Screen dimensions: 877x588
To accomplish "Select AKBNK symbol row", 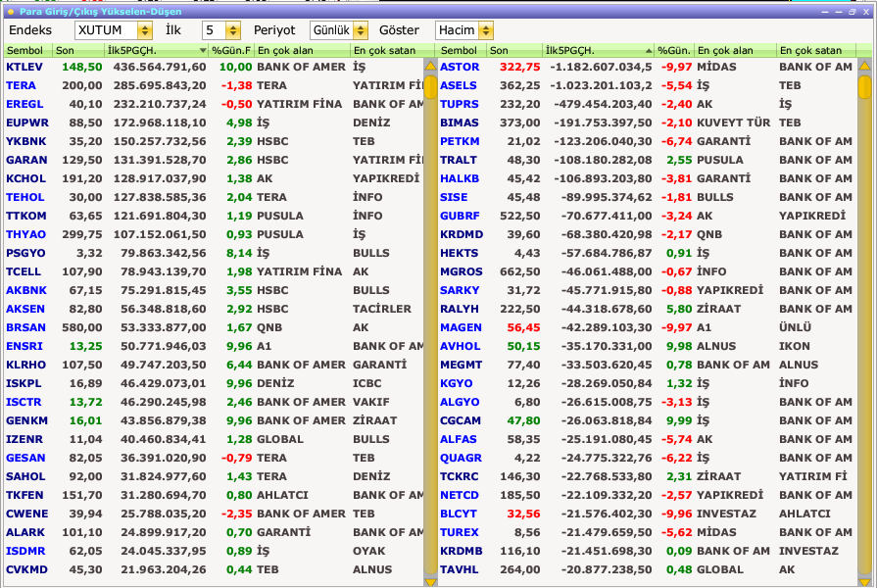I will click(x=215, y=290).
